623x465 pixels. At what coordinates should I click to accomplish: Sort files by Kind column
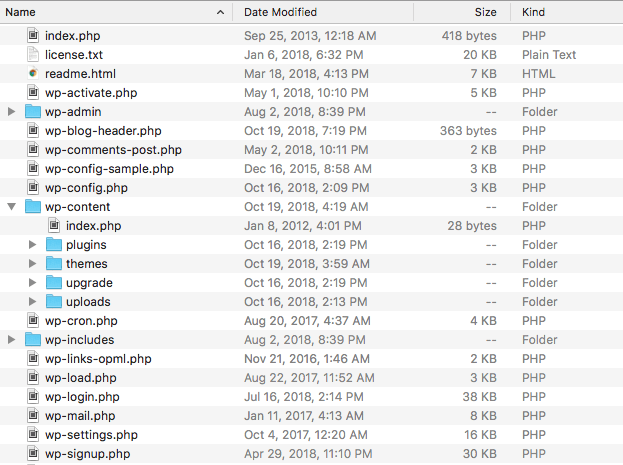567,12
